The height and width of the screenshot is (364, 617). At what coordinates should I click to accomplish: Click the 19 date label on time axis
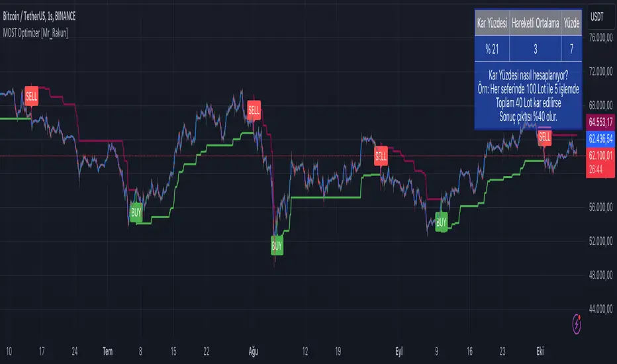338,351
